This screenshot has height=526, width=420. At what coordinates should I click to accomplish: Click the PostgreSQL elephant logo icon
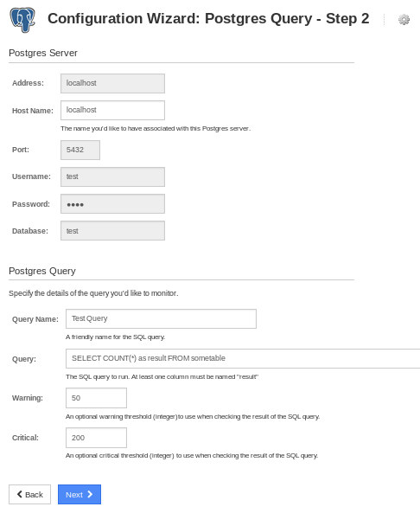pos(22,20)
